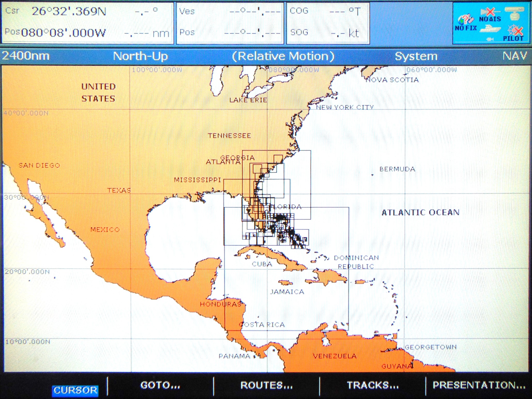Click the North-Up orientation label
The width and height of the screenshot is (532, 399).
141,56
